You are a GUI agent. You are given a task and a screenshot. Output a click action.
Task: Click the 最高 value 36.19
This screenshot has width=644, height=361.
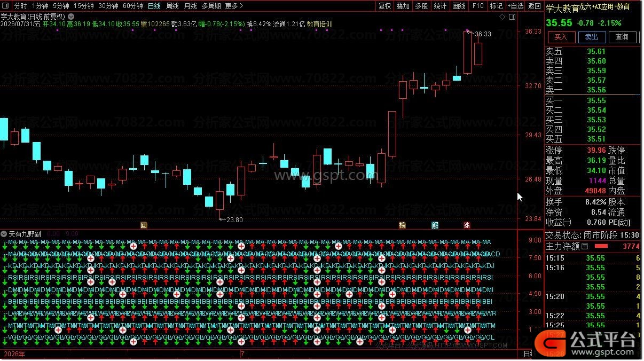click(x=596, y=160)
